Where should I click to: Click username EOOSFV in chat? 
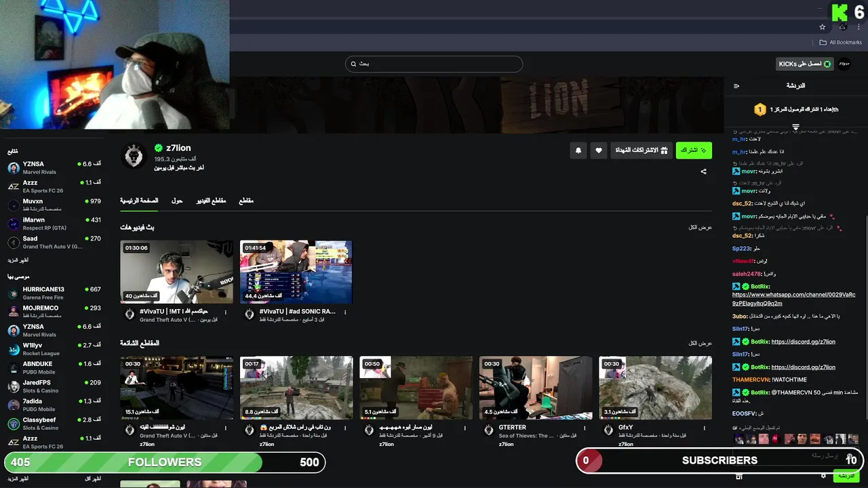[744, 413]
